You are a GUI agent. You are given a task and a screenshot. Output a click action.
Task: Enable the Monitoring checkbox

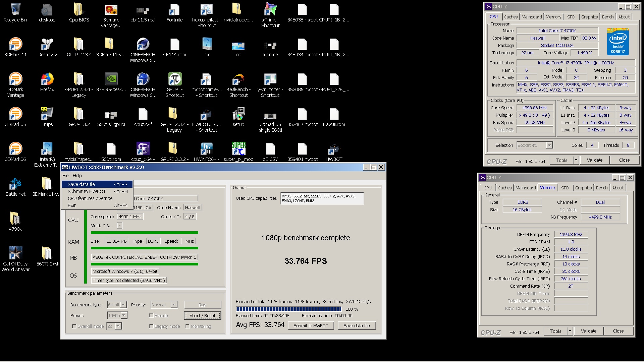click(187, 326)
